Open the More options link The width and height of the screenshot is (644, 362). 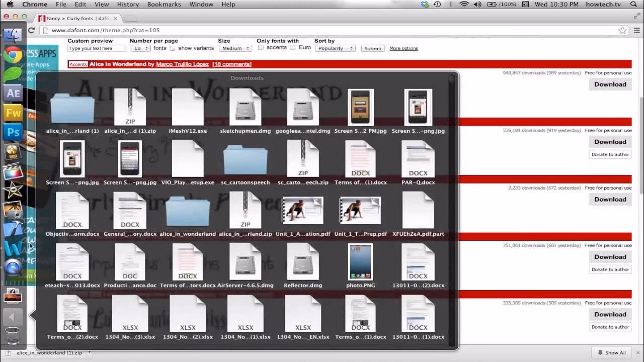(404, 48)
